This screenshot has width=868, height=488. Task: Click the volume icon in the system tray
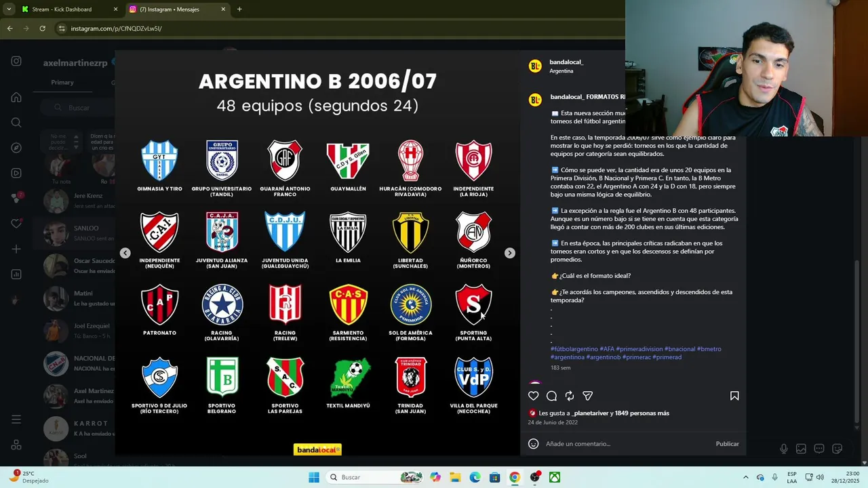pos(819,477)
